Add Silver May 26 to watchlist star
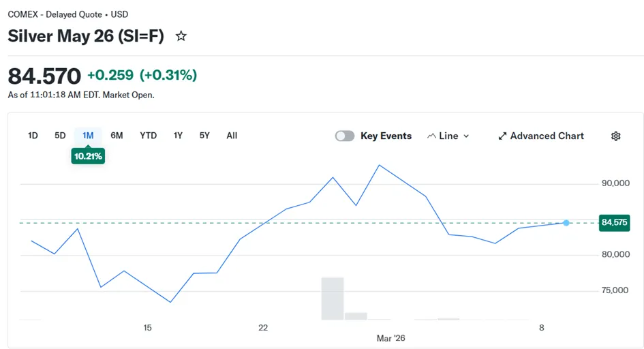644x349 pixels. [181, 36]
